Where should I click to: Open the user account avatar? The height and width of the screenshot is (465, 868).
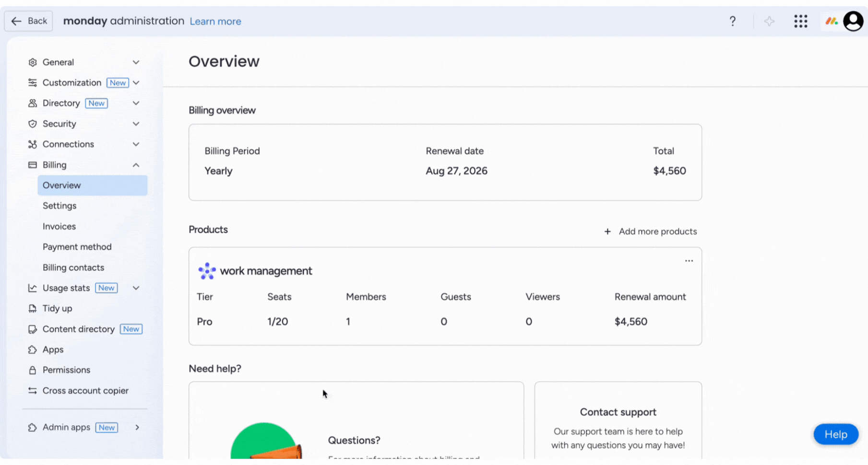[x=853, y=21]
